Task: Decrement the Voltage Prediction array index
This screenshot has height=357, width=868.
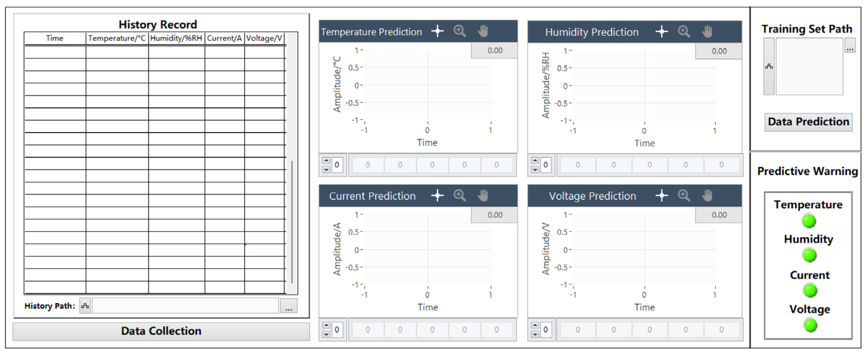Action: [x=535, y=334]
